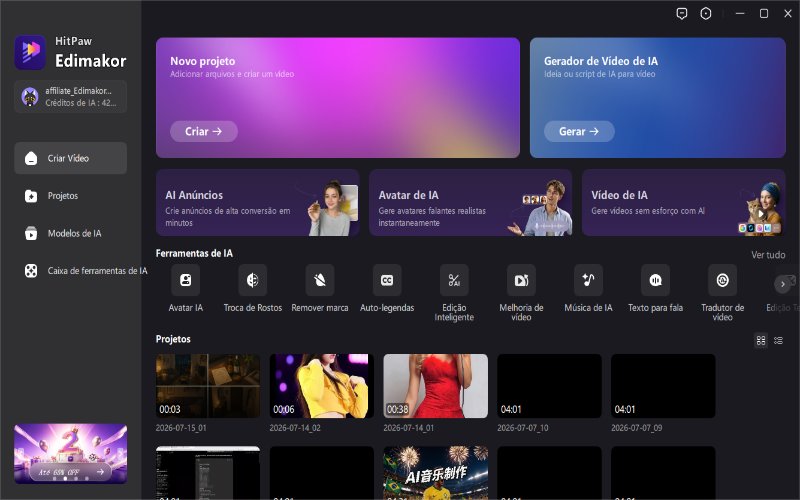The width and height of the screenshot is (800, 500).
Task: Open project thumbnail 2026-07-07_09
Action: point(663,386)
